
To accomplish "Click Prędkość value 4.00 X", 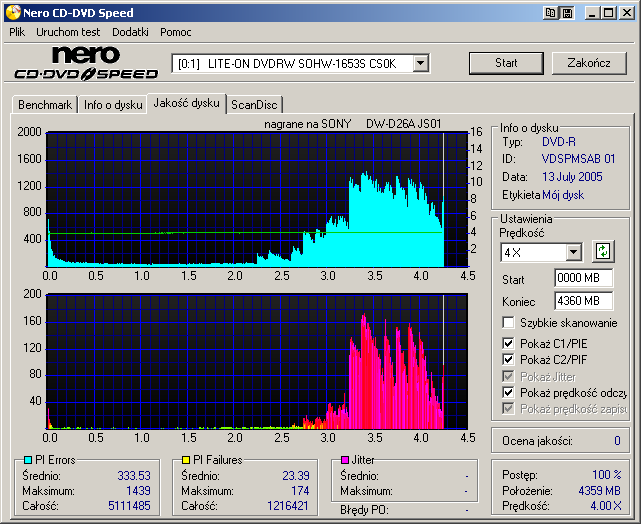I will tap(606, 506).
